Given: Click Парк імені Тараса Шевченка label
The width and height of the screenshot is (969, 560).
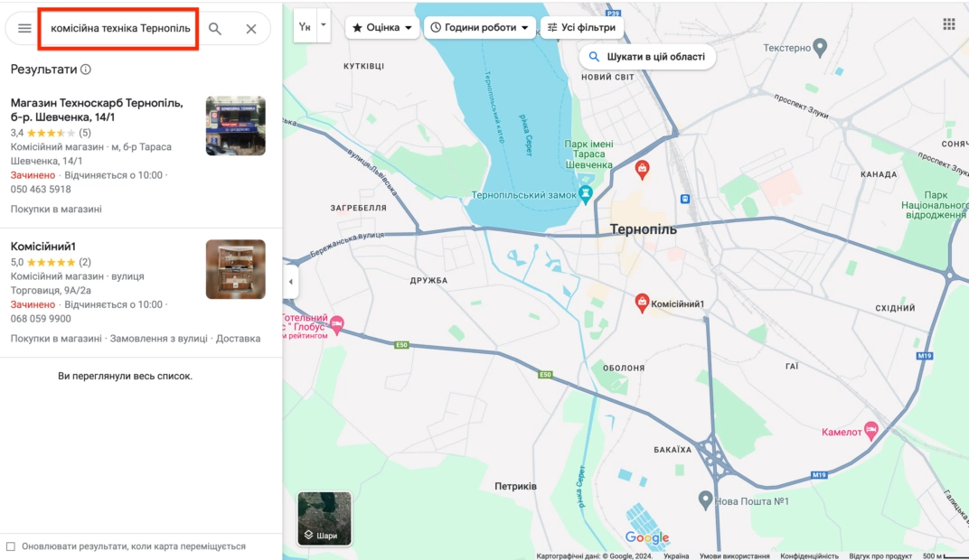Looking at the screenshot, I should pyautogui.click(x=588, y=154).
